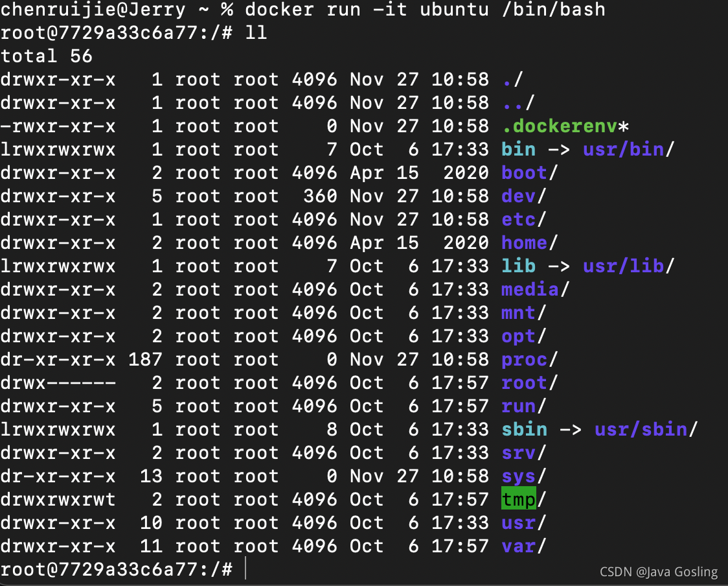Click the 'drwxrwxrwt' permissions of tmp

click(x=58, y=500)
